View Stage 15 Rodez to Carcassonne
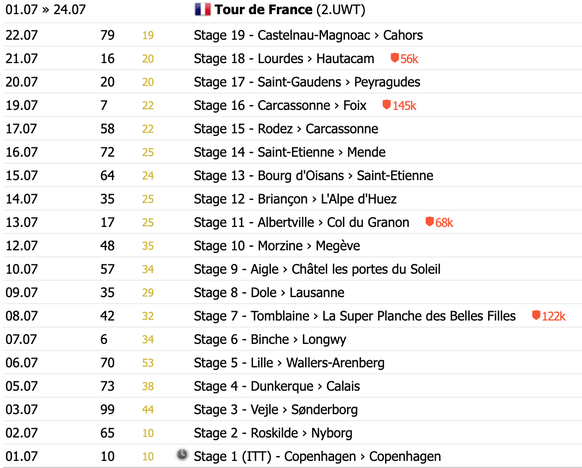The image size is (582, 468). 286,129
